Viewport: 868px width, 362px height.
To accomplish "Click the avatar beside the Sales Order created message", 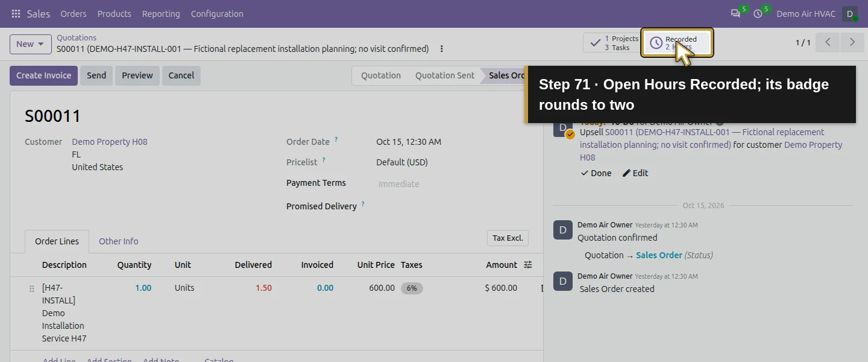I will (x=563, y=282).
